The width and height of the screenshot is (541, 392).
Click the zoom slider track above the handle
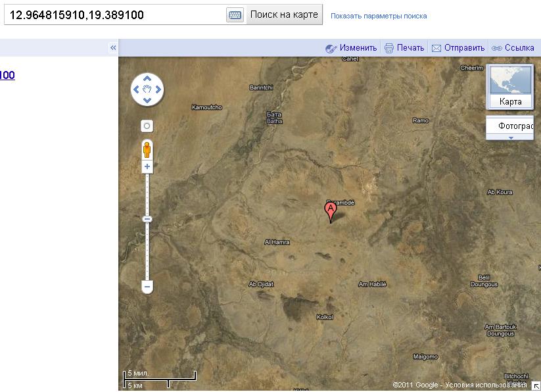[x=147, y=195]
